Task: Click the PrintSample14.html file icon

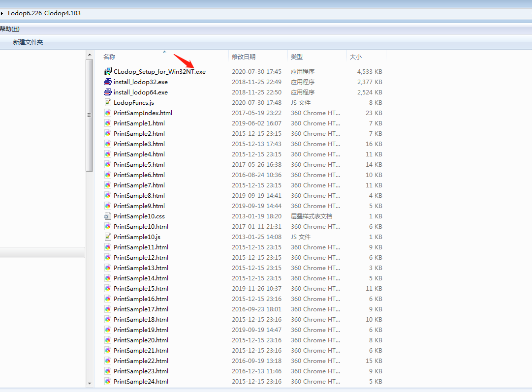Action: point(108,278)
